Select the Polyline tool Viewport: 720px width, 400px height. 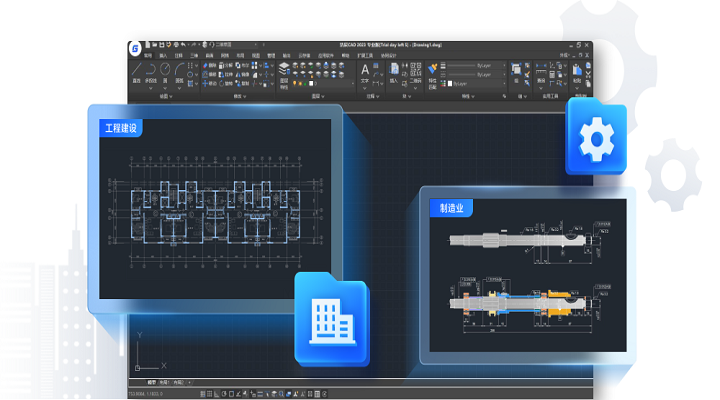pyautogui.click(x=152, y=70)
